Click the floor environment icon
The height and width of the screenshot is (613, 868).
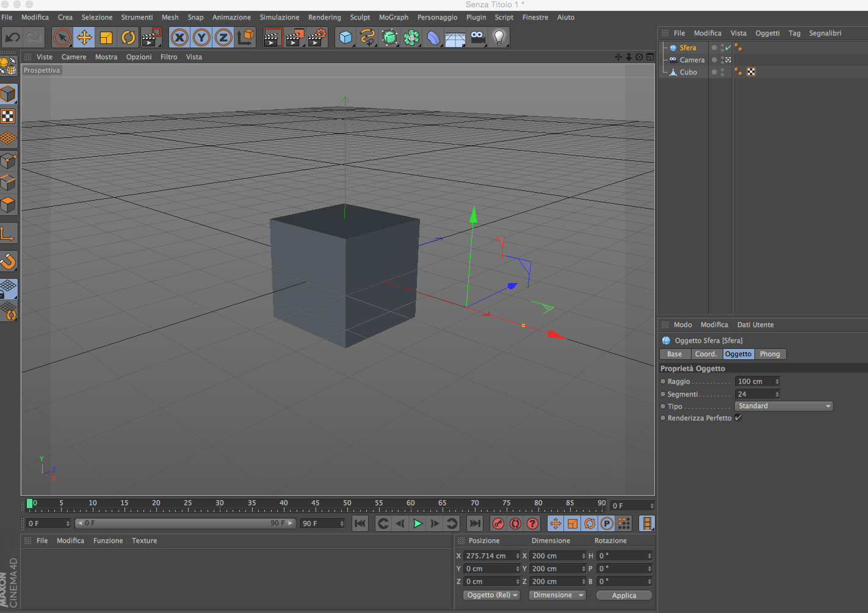point(455,38)
